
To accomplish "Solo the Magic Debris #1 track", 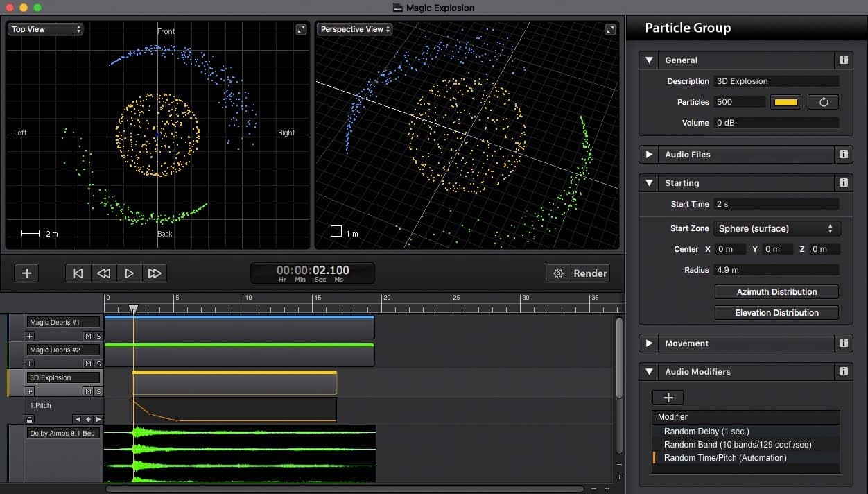I will pos(98,336).
